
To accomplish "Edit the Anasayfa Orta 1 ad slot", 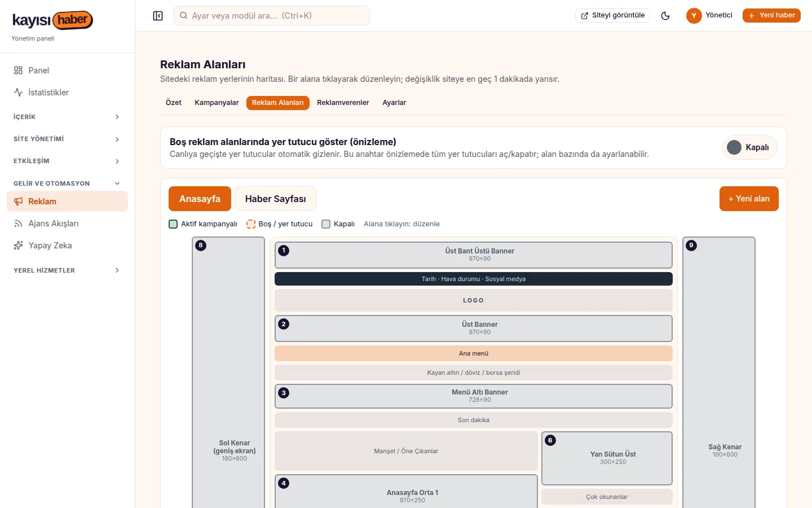I will click(406, 492).
